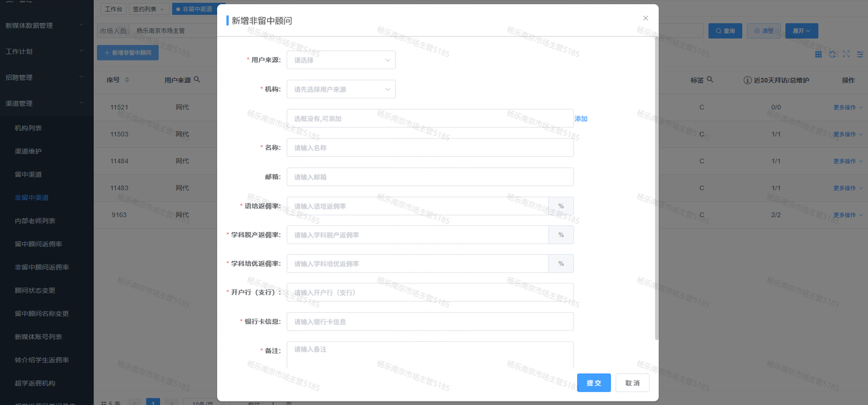Close the 新增非留中顾问 dialog with X
This screenshot has height=405, width=868.
pos(646,18)
